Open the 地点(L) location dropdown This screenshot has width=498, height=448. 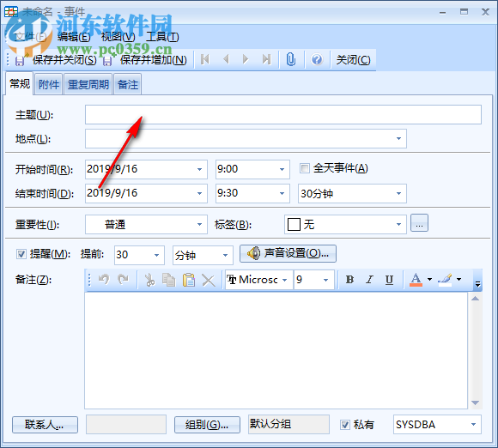[398, 138]
